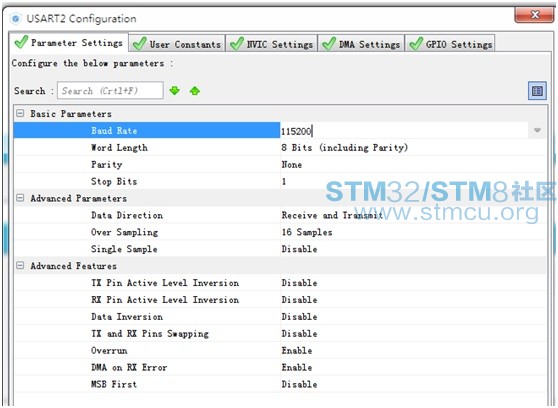Click the Advanced Parameters group heading
Viewport: 558px width, 408px height.
pyautogui.click(x=78, y=198)
